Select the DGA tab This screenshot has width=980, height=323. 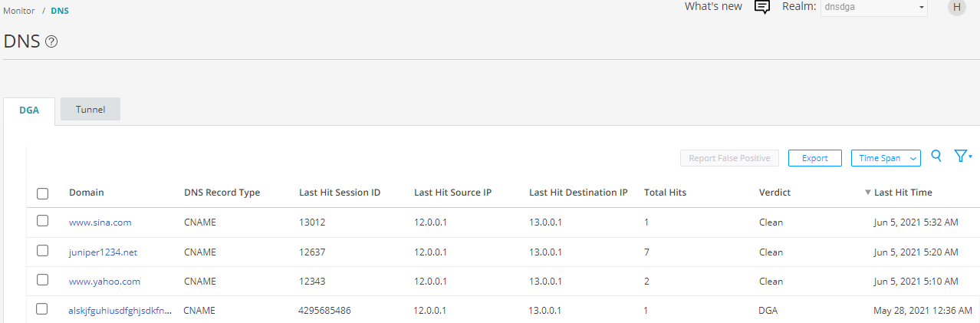click(x=29, y=110)
